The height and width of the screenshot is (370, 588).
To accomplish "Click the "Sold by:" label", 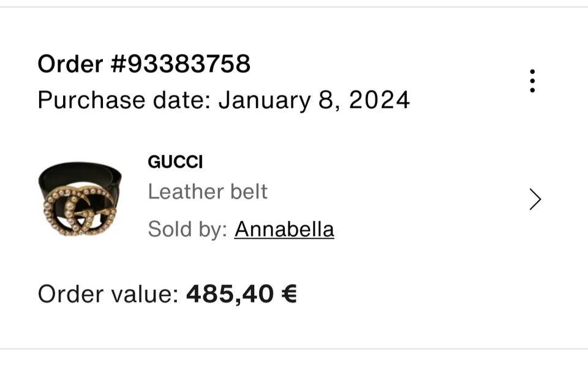I will click(187, 229).
